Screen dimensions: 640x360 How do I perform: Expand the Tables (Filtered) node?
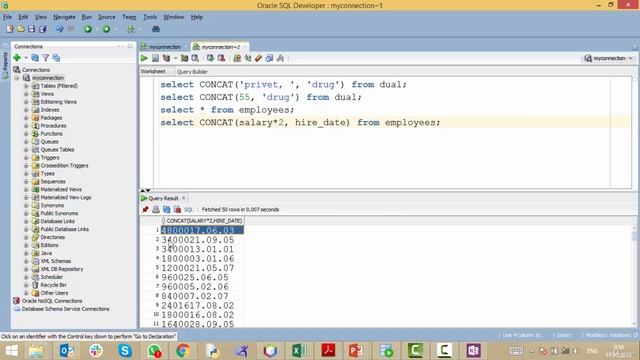[x=26, y=86]
